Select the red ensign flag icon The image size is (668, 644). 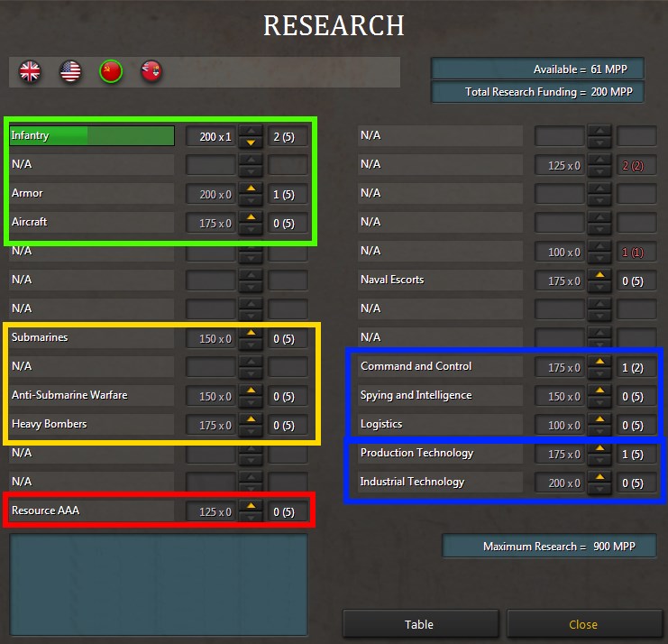(x=151, y=71)
